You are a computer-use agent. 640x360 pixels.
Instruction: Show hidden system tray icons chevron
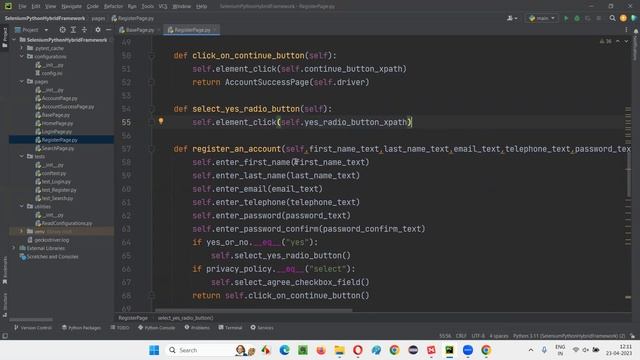531,350
